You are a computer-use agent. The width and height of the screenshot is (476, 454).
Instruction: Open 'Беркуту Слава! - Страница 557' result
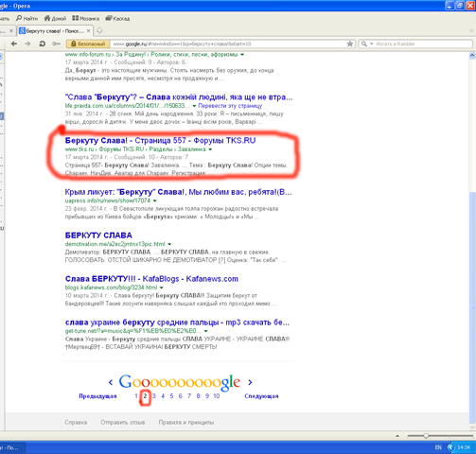point(160,140)
